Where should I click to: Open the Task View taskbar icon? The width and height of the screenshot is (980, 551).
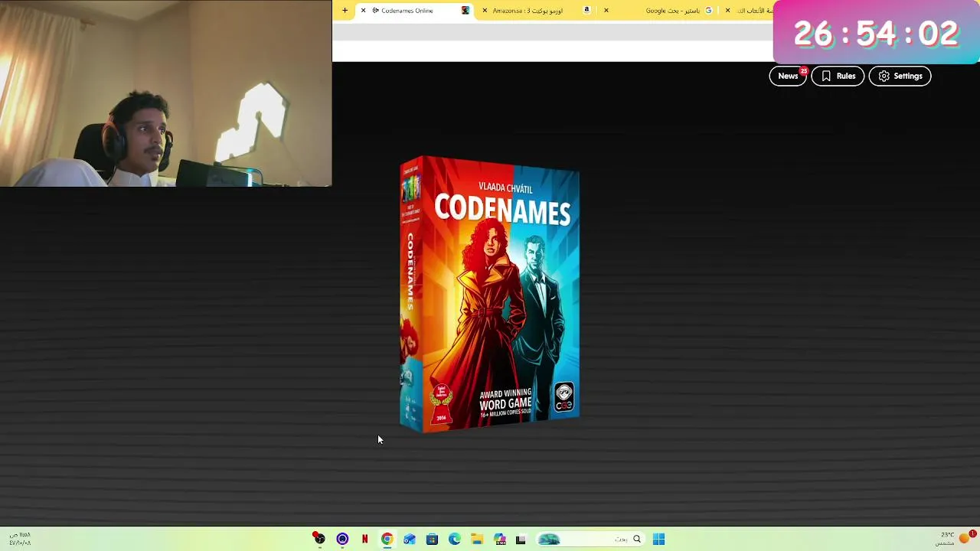point(521,539)
